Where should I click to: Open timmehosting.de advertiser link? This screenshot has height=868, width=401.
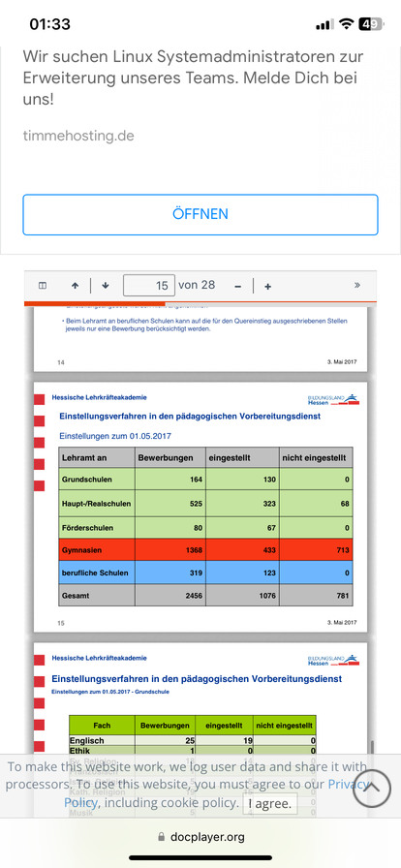coord(78,136)
